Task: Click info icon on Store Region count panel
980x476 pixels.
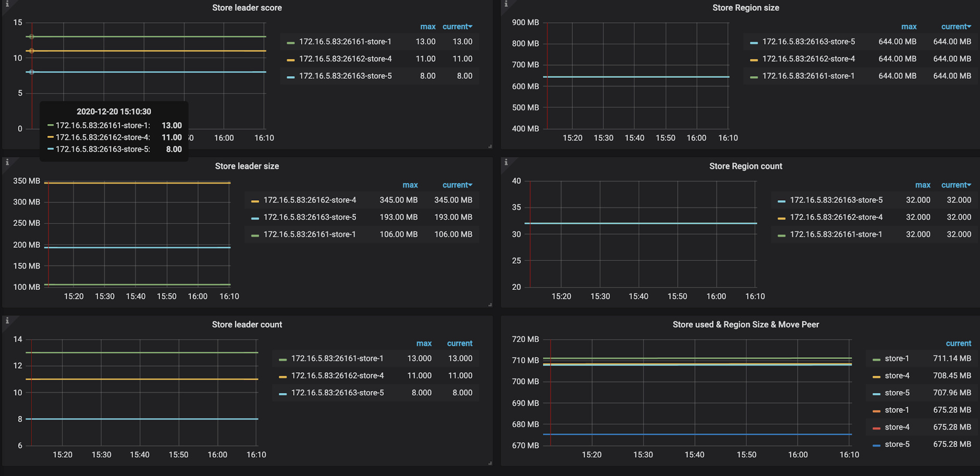Action: pos(506,163)
